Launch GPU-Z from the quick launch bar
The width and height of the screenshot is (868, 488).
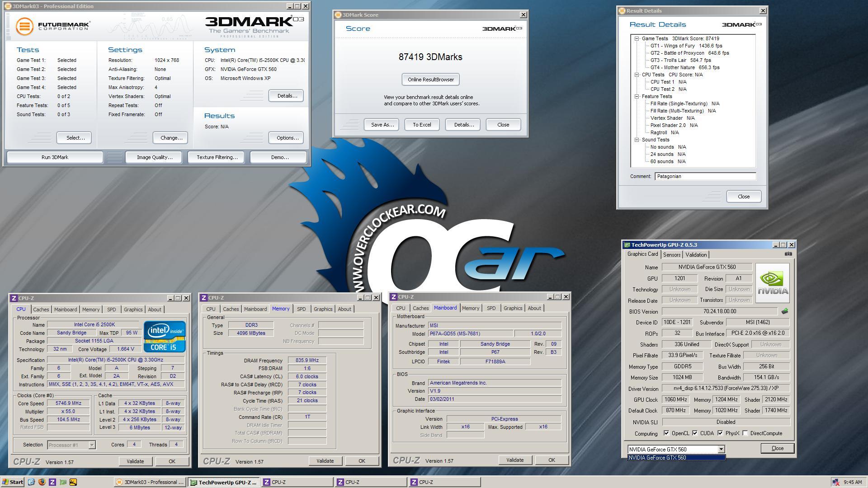click(63, 482)
